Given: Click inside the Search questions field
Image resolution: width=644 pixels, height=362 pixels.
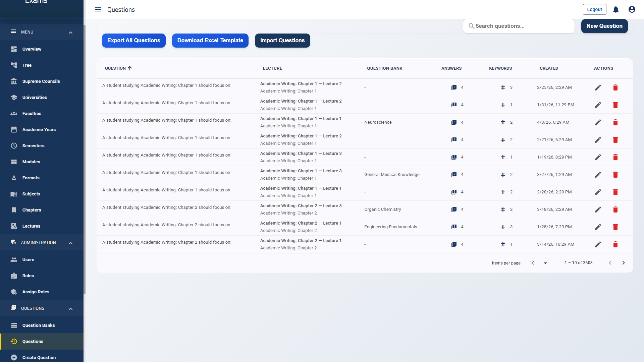Looking at the screenshot, I should (519, 26).
